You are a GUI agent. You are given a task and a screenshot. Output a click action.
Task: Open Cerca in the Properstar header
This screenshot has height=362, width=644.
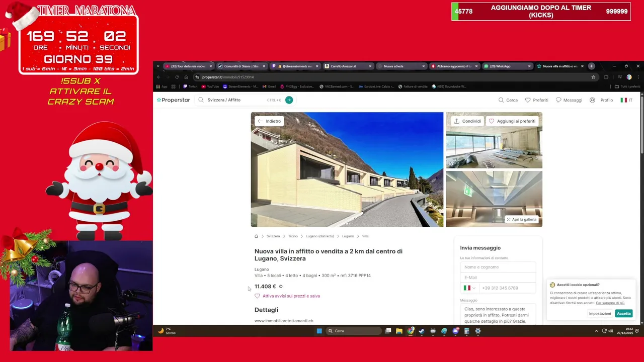point(508,100)
